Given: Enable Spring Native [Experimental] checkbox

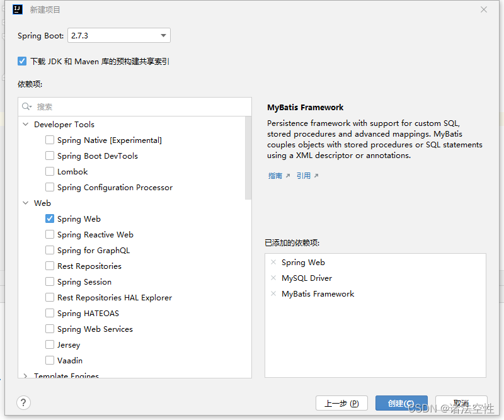Looking at the screenshot, I should [50, 140].
